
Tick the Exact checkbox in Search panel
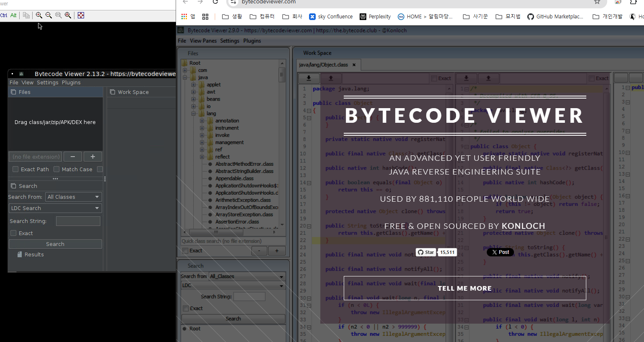[13, 233]
